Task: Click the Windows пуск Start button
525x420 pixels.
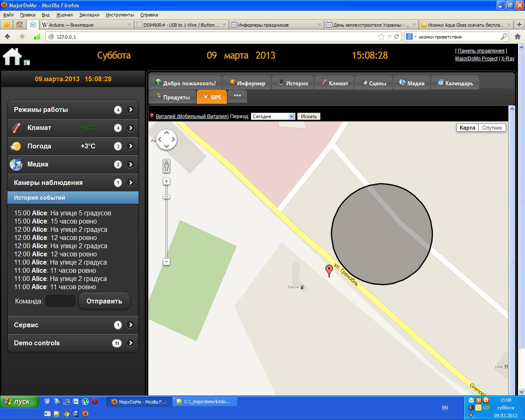Action: pos(19,402)
